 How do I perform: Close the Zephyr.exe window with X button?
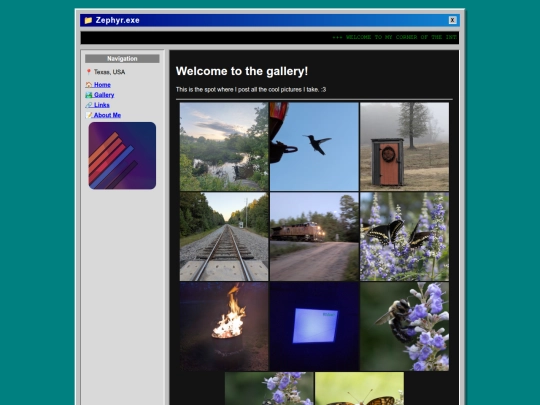point(453,20)
